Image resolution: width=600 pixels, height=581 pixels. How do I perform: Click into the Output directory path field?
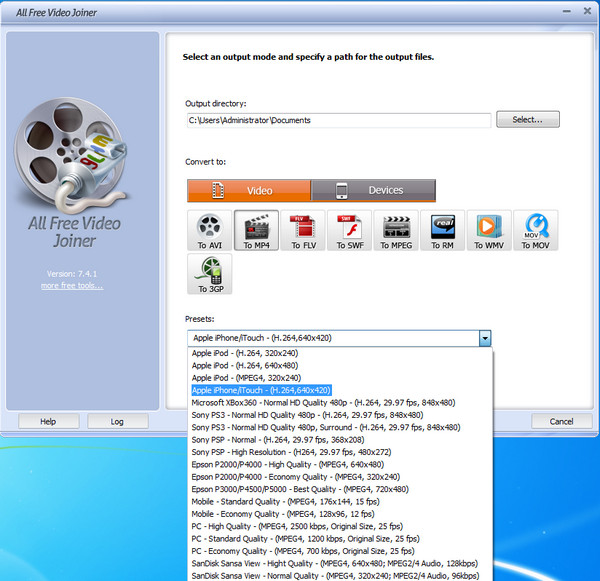[339, 120]
